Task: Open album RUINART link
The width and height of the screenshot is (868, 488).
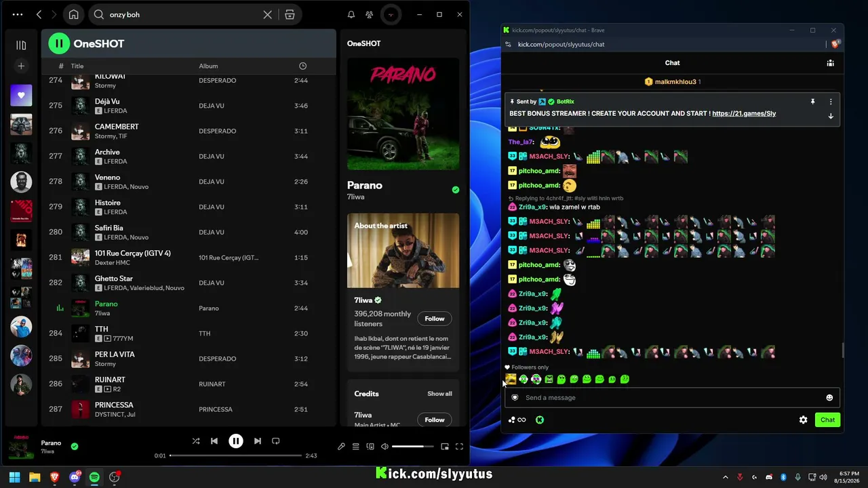Action: (212, 384)
